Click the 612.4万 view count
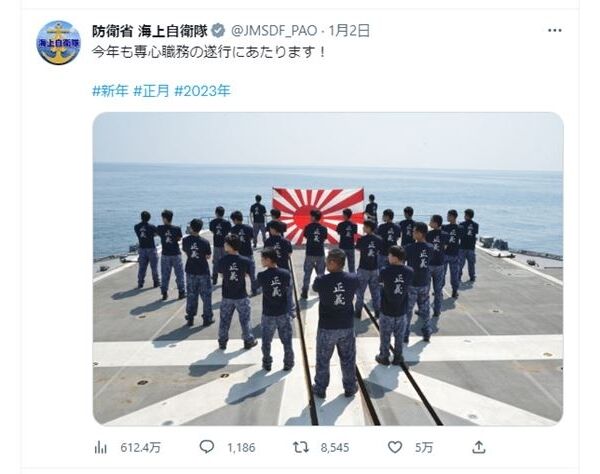This screenshot has height=474, width=600. [x=140, y=447]
